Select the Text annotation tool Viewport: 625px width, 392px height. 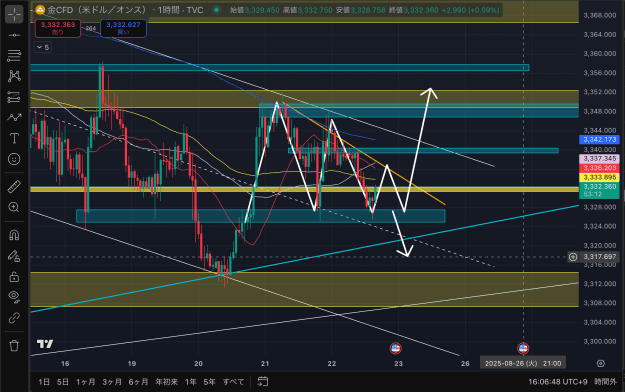[x=14, y=138]
